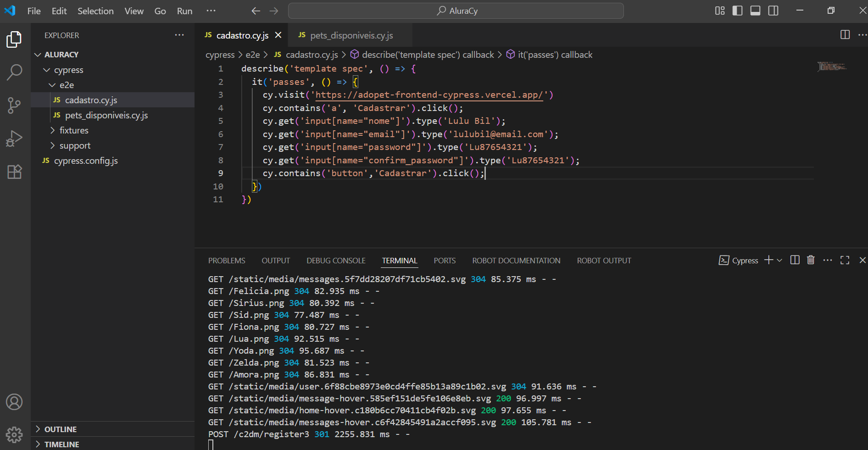Toggle the secondary side bar

coord(773,11)
